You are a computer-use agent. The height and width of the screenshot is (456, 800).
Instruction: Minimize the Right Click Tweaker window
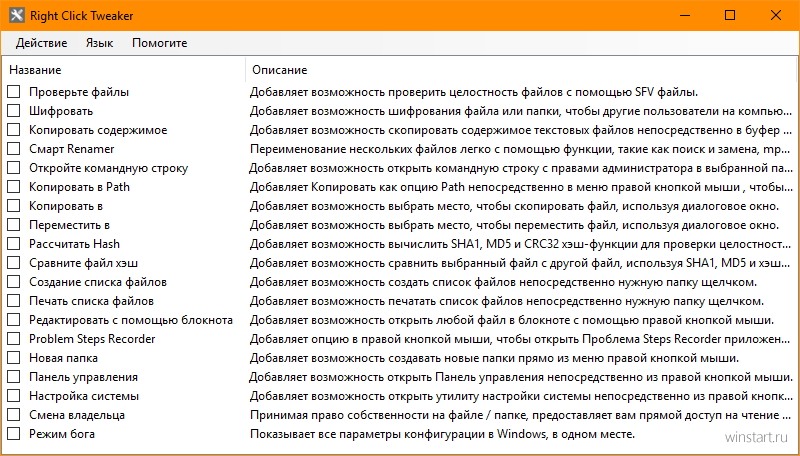pos(685,15)
